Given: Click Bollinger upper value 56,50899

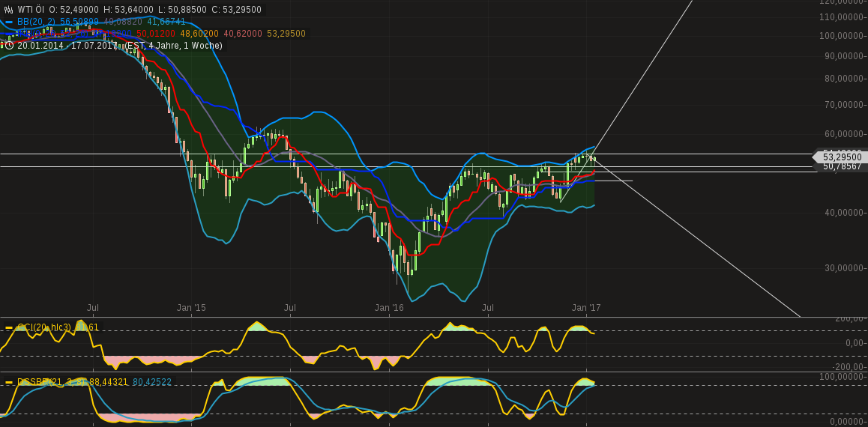Looking at the screenshot, I should [79, 22].
